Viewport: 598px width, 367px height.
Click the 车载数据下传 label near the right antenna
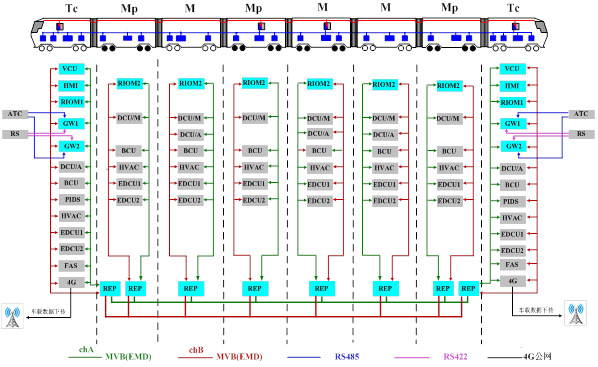536,310
